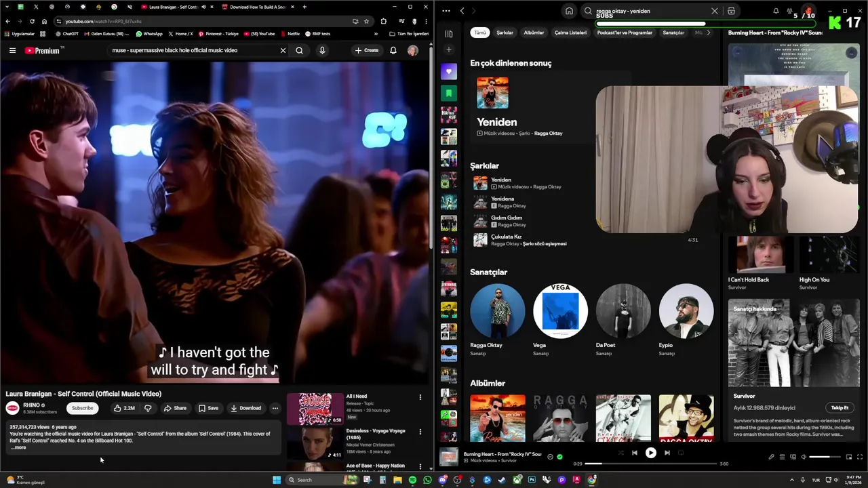The width and height of the screenshot is (868, 488).
Task: Open more actions menu beside Download
Action: [x=275, y=408]
